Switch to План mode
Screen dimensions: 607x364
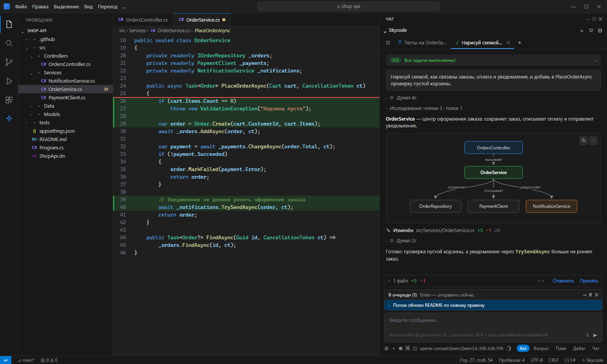(561, 348)
